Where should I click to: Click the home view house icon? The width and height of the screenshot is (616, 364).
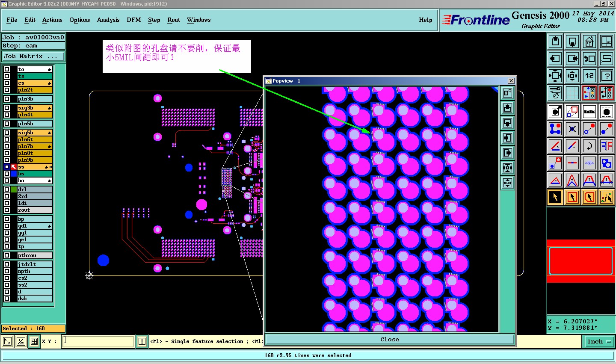coord(589,41)
